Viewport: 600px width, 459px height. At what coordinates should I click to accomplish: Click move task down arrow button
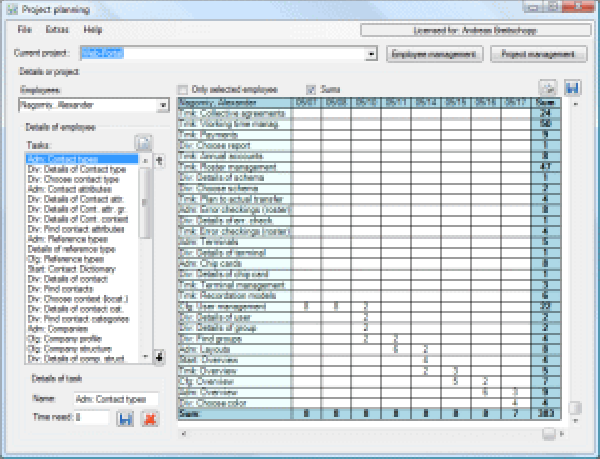pos(160,356)
